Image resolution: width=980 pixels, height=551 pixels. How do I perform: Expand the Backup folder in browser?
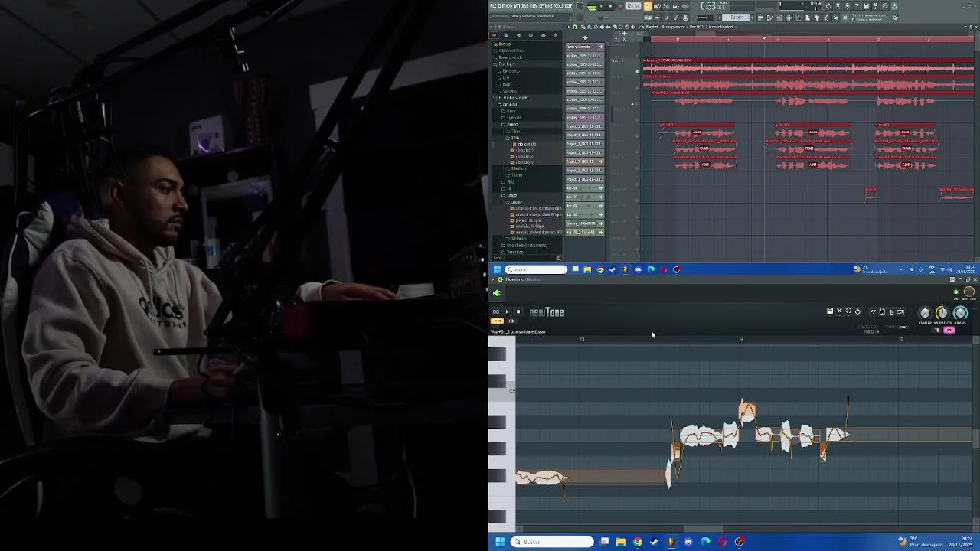pos(505,44)
